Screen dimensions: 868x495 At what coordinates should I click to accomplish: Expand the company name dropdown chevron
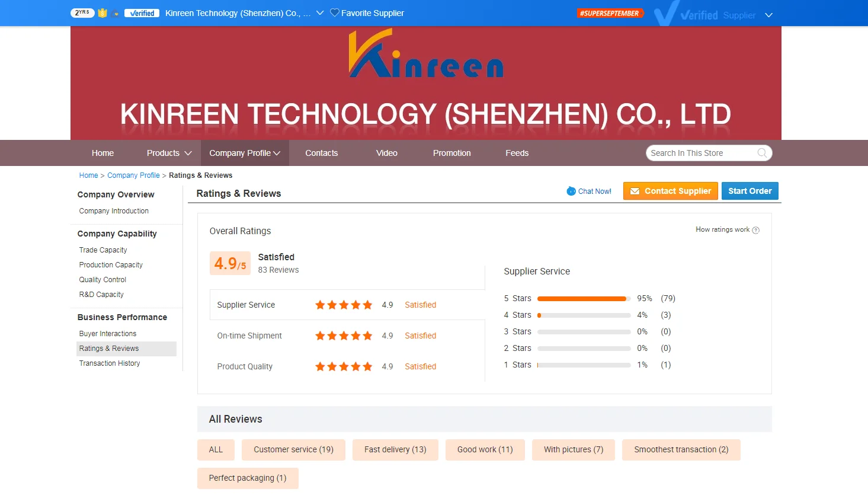click(x=320, y=12)
